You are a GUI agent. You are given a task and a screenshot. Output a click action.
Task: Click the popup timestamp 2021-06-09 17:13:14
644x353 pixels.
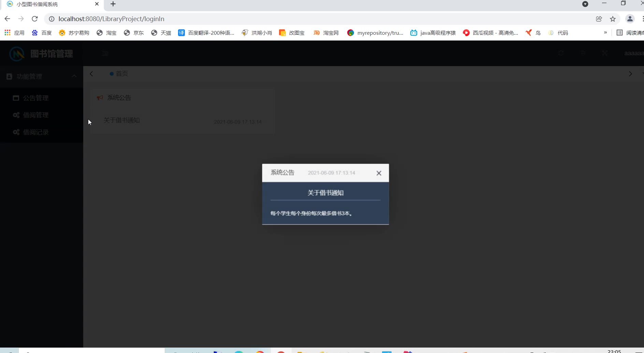point(332,173)
